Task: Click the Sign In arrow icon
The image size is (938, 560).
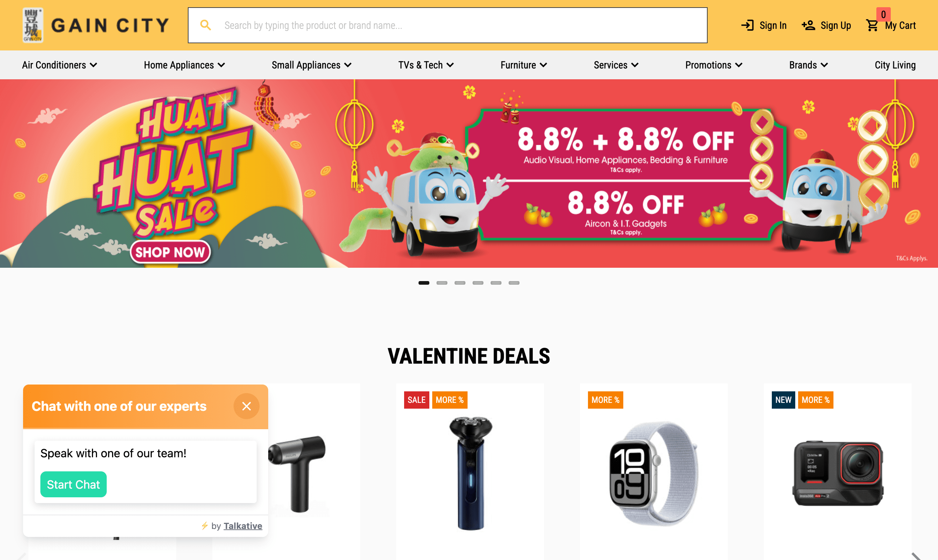Action: (x=747, y=25)
